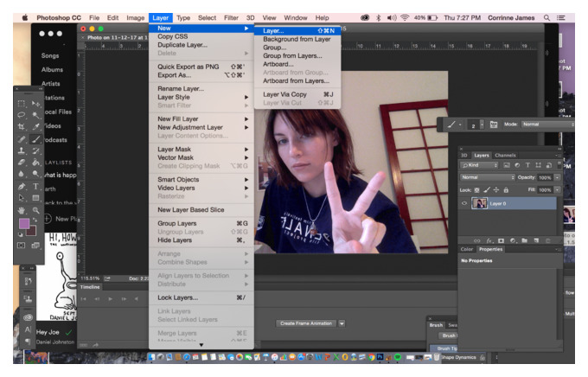Swap foreground and background colors

tap(35, 220)
